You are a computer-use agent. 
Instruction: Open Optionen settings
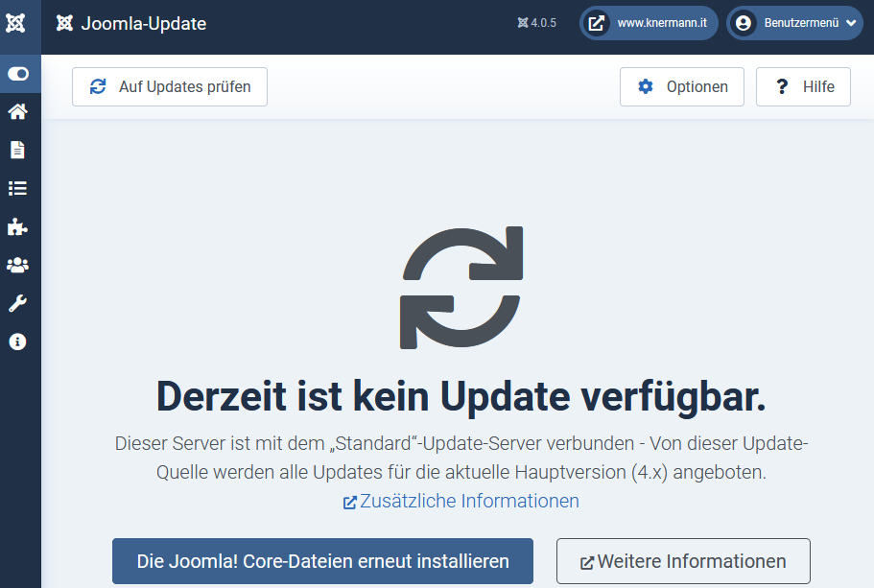[x=682, y=87]
